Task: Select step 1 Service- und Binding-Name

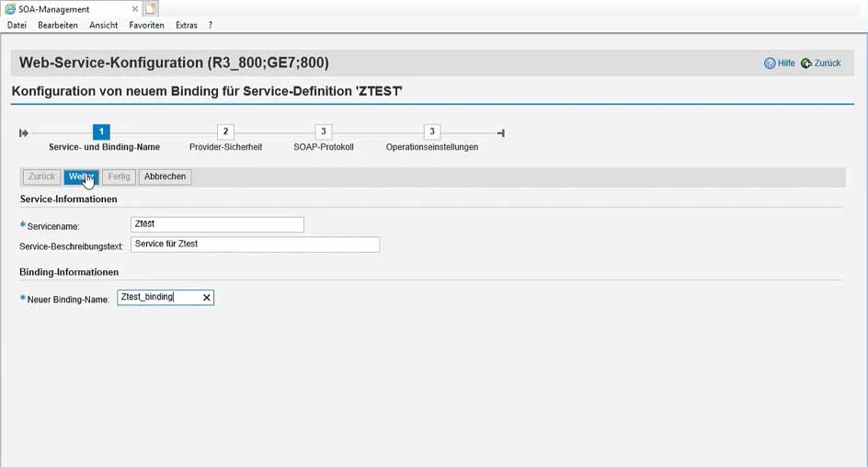Action: coord(101,132)
